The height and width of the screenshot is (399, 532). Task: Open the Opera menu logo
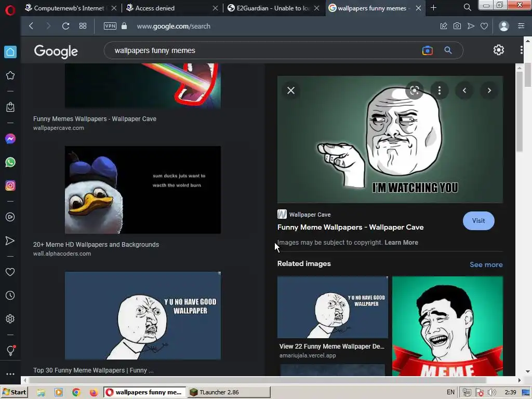coord(10,10)
